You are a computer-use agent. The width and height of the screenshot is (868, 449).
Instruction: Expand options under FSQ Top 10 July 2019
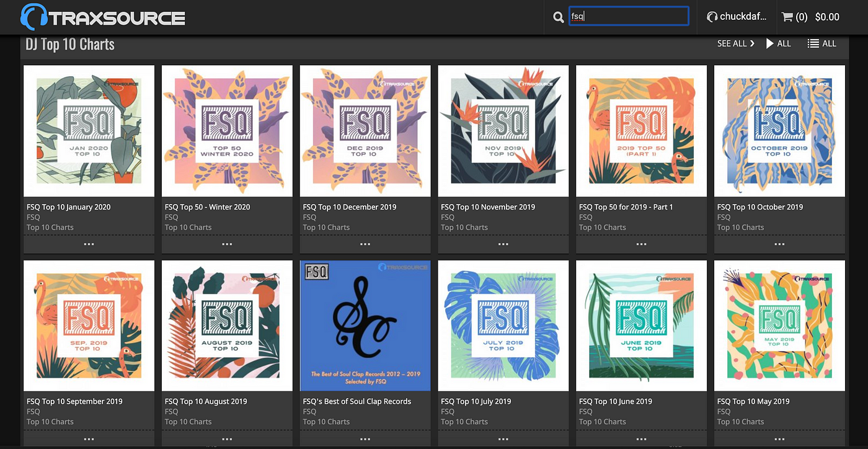503,439
